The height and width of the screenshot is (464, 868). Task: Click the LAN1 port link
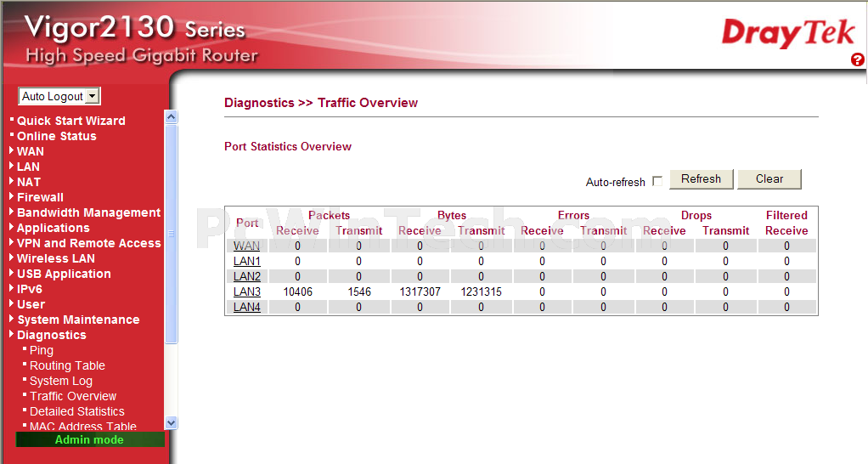[247, 261]
